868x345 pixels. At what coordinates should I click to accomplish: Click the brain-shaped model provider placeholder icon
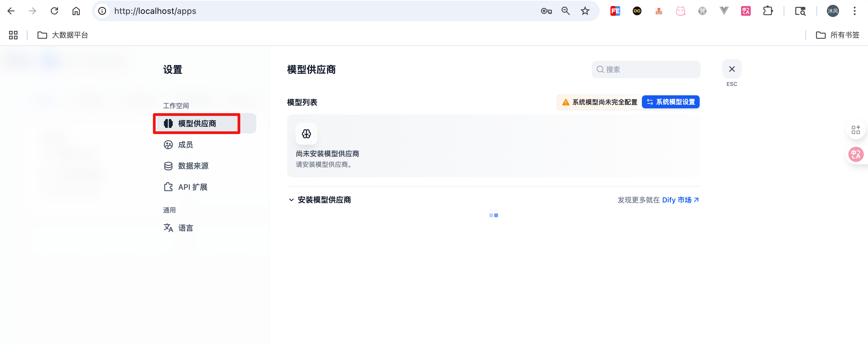coord(306,133)
